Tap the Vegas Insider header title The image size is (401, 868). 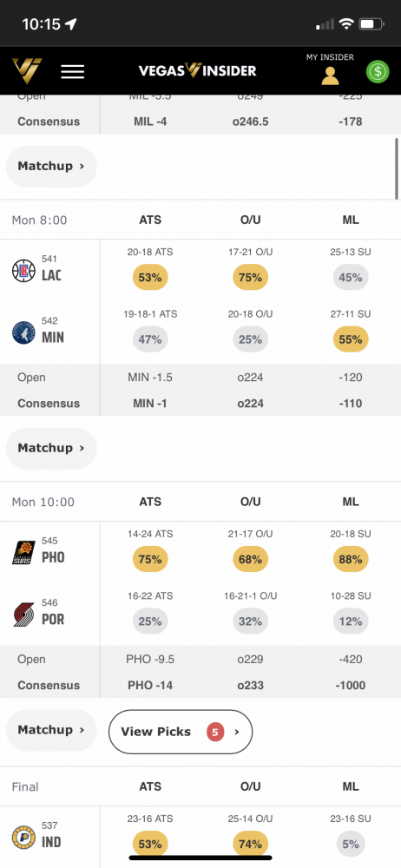coord(197,71)
